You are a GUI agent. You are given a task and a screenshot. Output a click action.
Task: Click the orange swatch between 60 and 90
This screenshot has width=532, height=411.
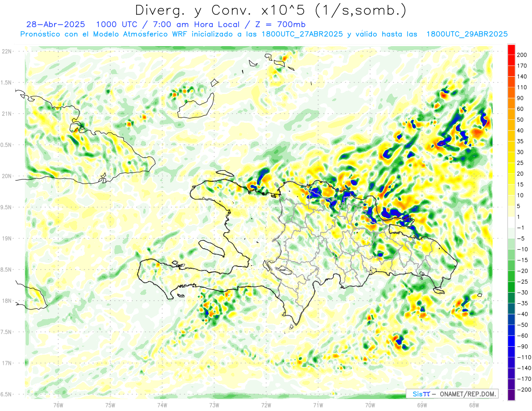(511, 103)
